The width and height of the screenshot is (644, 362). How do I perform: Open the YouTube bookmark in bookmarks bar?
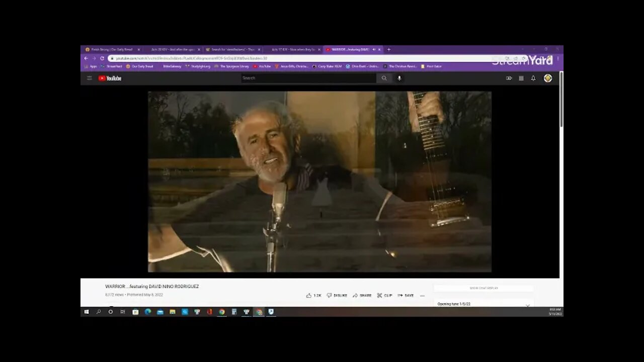(262, 66)
